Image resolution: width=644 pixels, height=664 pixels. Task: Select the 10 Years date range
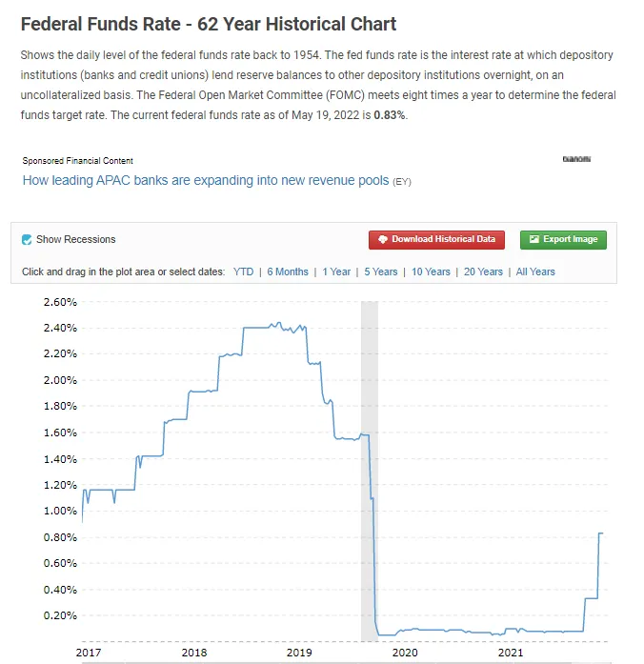click(431, 272)
